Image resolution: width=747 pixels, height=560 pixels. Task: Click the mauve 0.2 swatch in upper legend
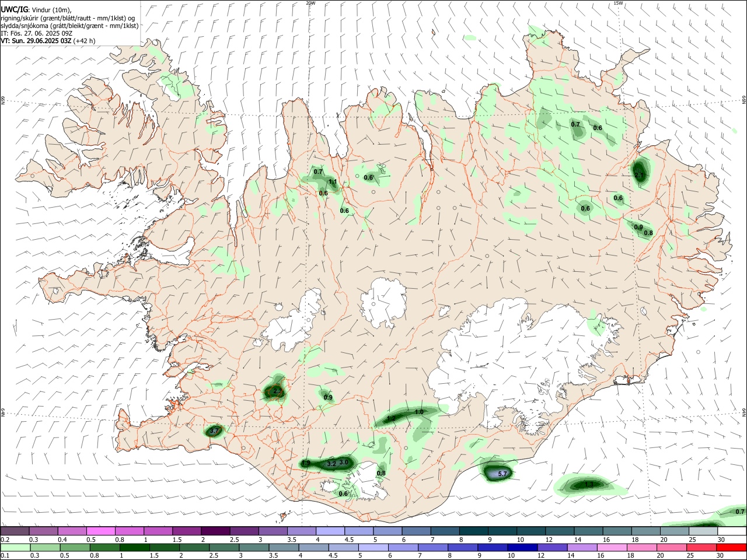[15, 531]
